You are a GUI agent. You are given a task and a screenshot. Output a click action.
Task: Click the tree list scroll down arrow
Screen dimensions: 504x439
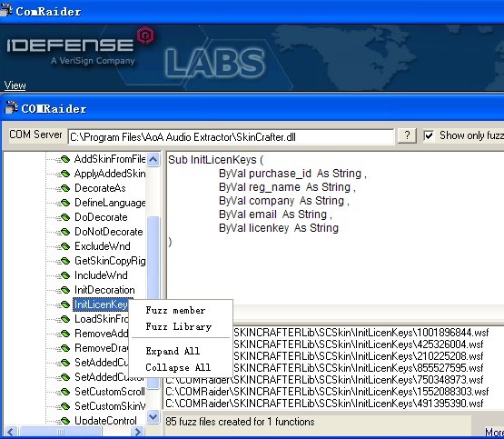tap(153, 417)
